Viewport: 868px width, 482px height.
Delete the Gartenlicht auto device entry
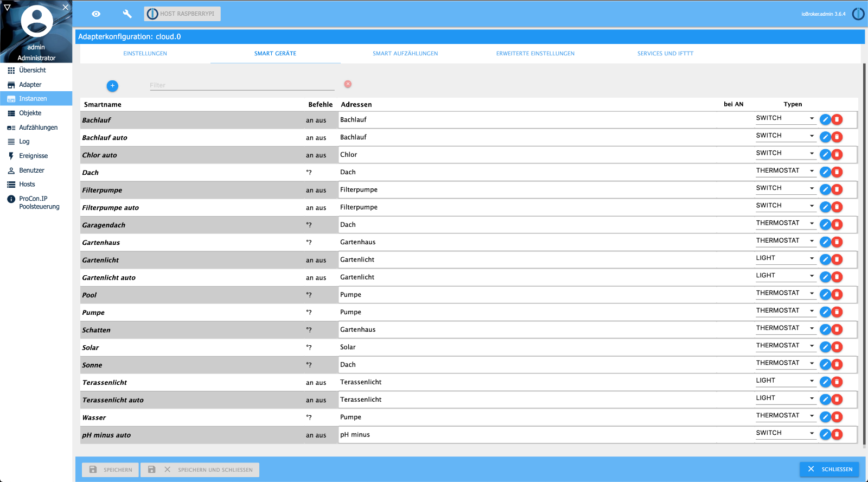pos(837,277)
